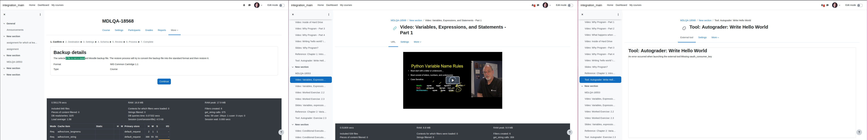Viewport: 868px width, 140px height.
Task: Click the help question-mark button in right window
Action: (859, 132)
